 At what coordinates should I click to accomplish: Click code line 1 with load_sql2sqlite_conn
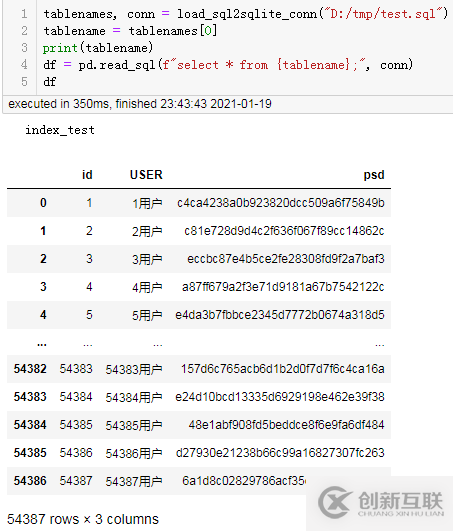coord(245,14)
